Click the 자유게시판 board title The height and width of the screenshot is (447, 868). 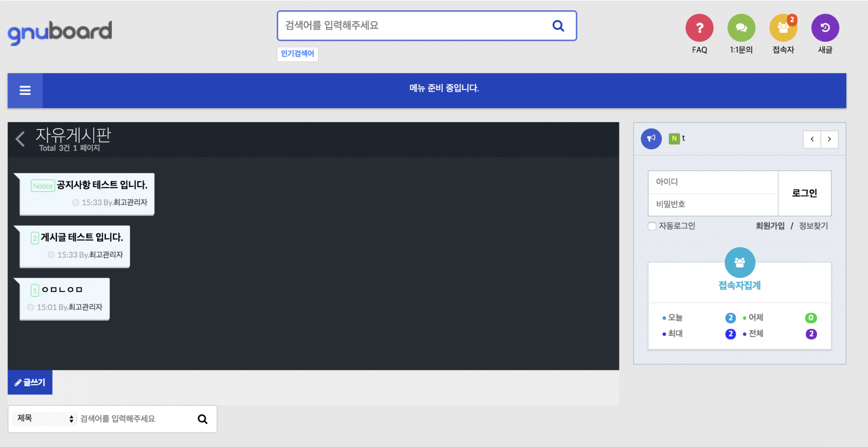pyautogui.click(x=73, y=135)
